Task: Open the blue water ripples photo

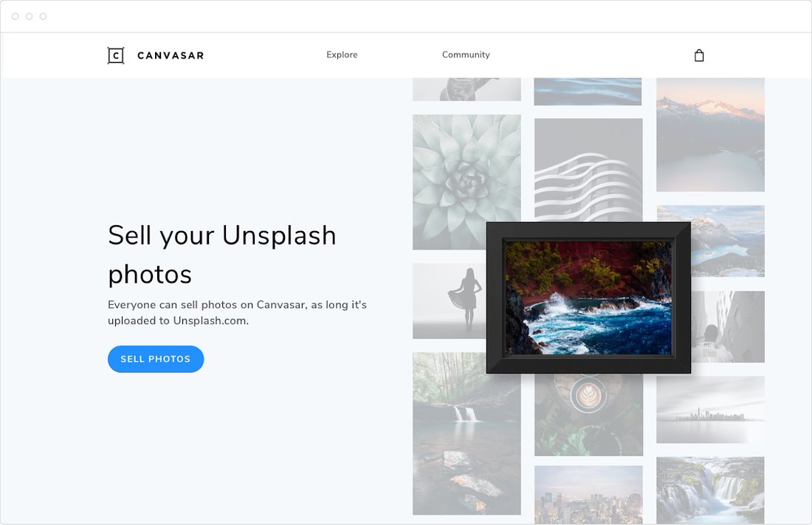Action: click(x=588, y=92)
